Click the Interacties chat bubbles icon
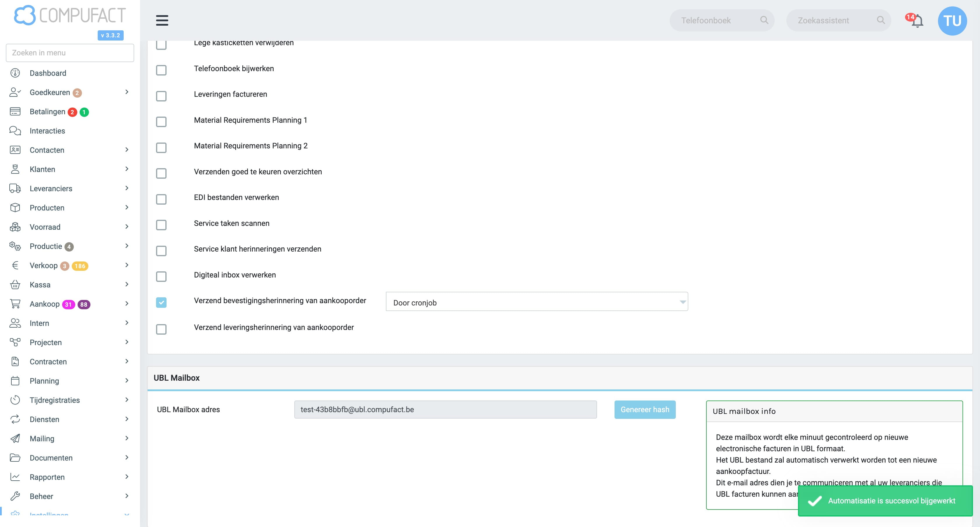Screen dimensions: 980x527 coord(15,131)
